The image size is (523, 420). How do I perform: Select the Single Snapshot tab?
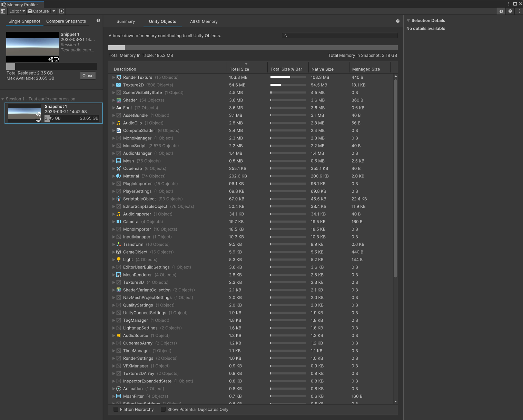(24, 21)
